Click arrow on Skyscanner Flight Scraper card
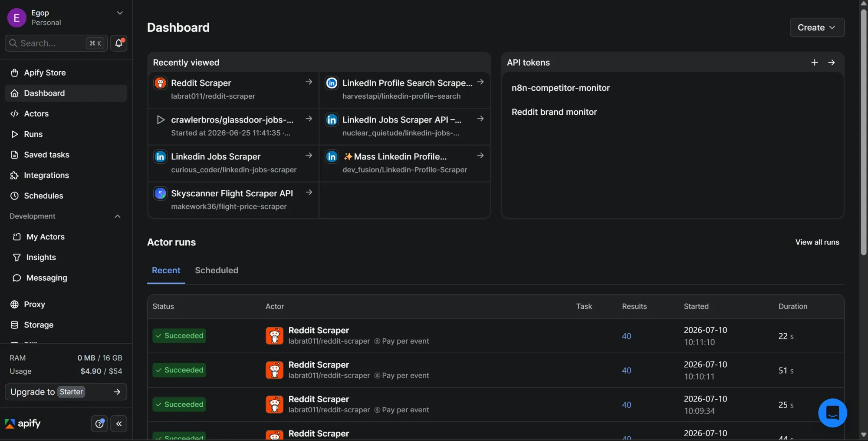Image resolution: width=868 pixels, height=441 pixels. pos(309,192)
